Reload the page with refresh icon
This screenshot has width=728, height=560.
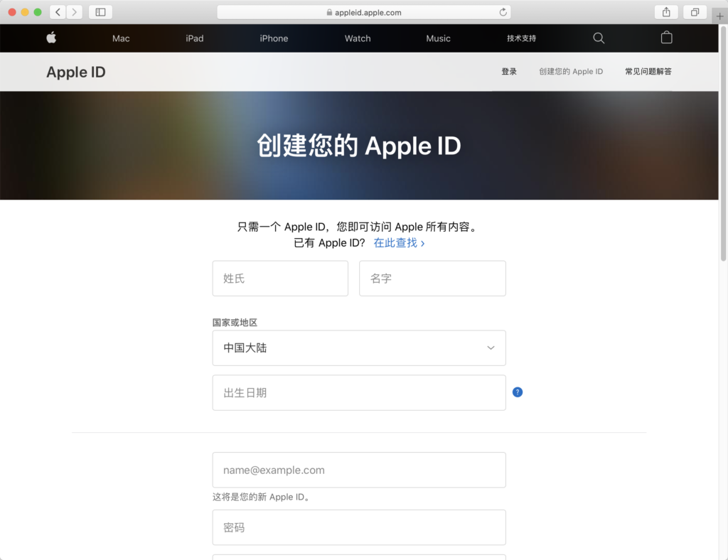point(503,12)
